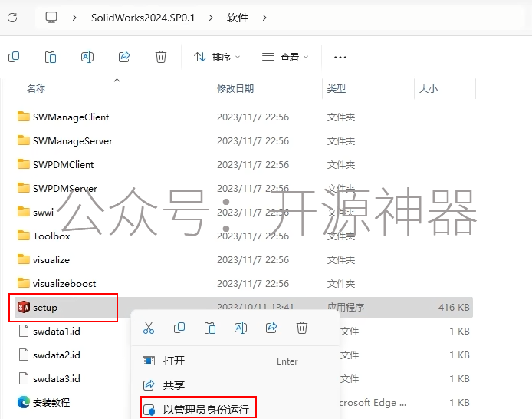This screenshot has width=532, height=419.
Task: Click the share icon in context menu
Action: click(x=271, y=328)
